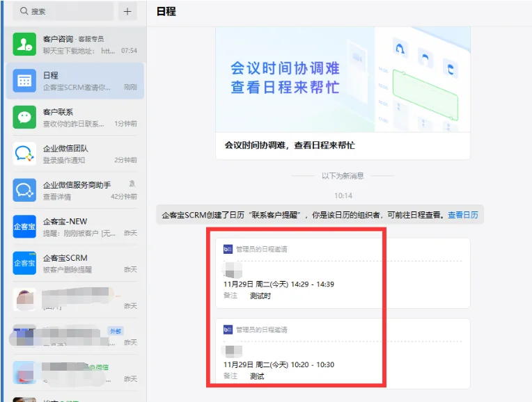Click the 测试时 remark text
Viewport: 532px width, 402px height.
(x=260, y=296)
